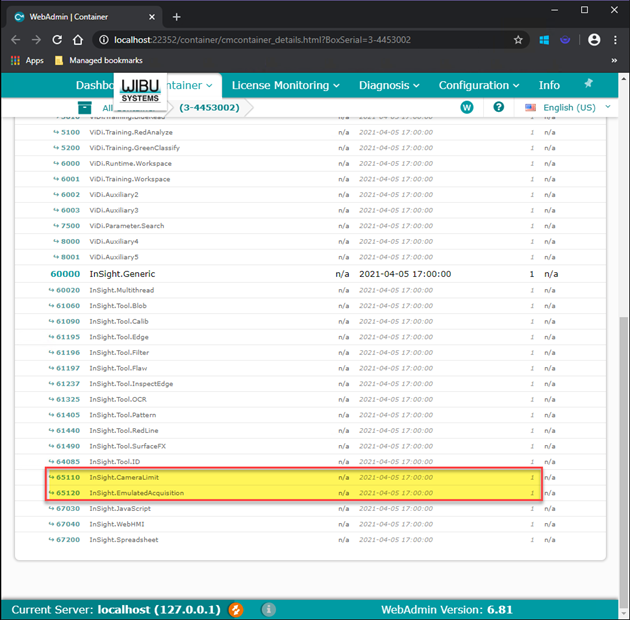The width and height of the screenshot is (630, 620).
Task: Bookmark page with the star icon
Action: pos(518,40)
